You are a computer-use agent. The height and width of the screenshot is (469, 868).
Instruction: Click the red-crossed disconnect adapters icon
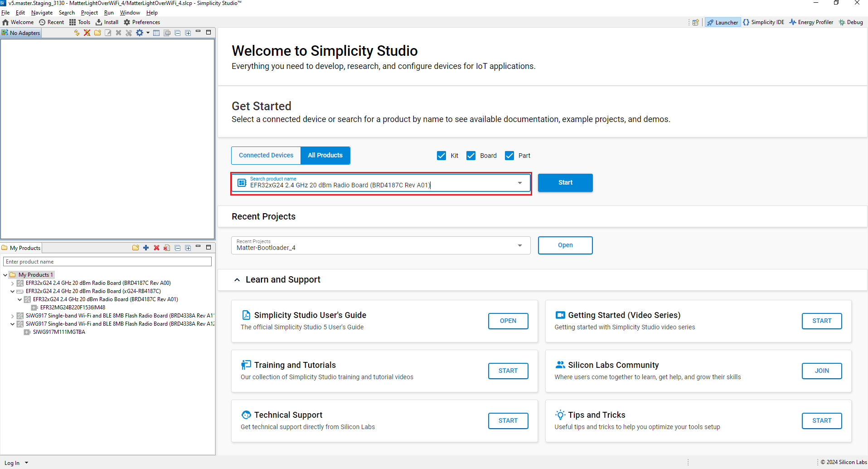pos(87,33)
